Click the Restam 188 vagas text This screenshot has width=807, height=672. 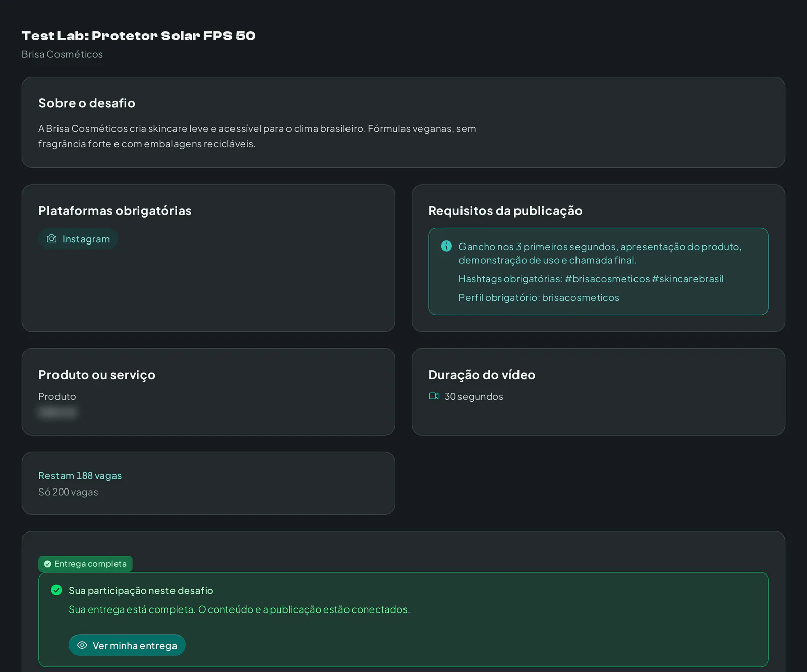80,476
